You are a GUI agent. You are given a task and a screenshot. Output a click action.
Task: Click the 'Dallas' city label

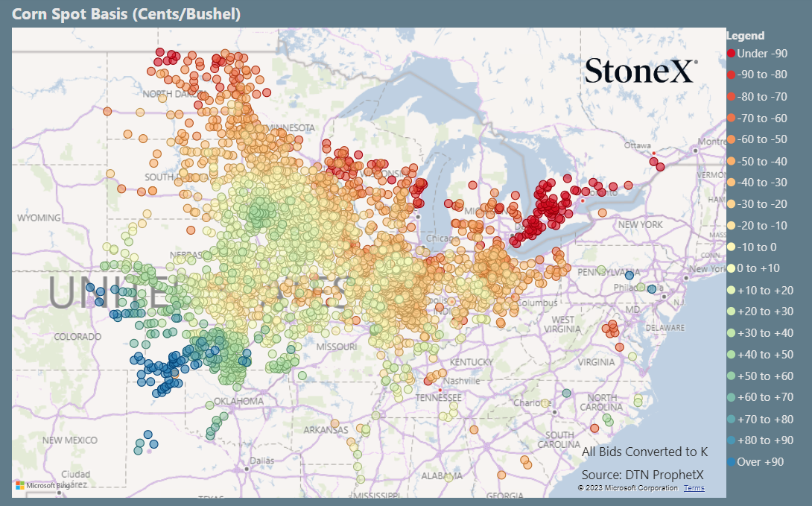262,461
